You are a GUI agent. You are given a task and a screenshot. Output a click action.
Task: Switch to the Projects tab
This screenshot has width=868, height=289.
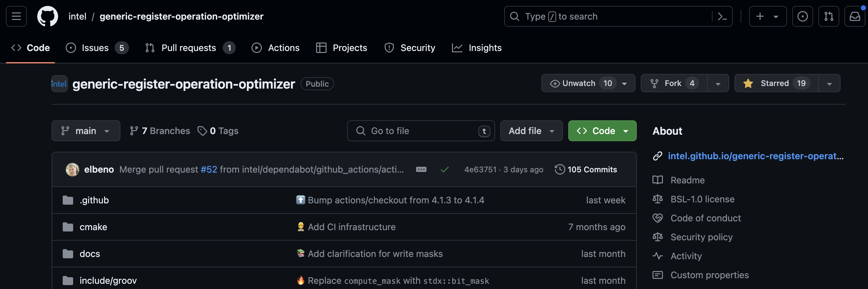[x=342, y=48]
